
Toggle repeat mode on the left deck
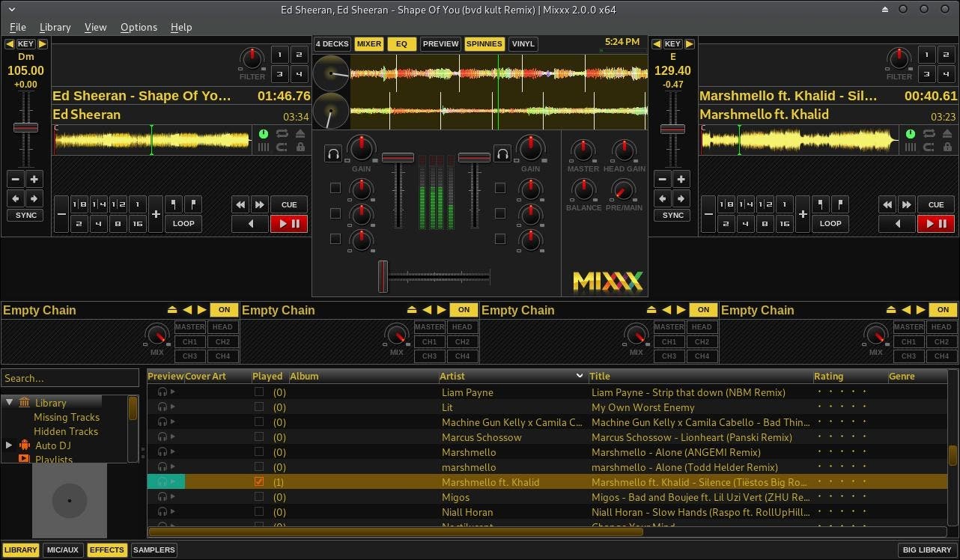coord(283,133)
